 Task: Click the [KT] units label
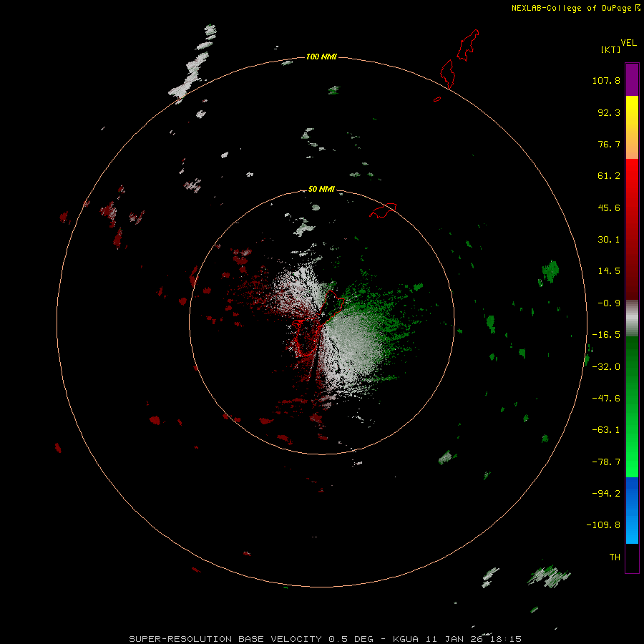(610, 49)
